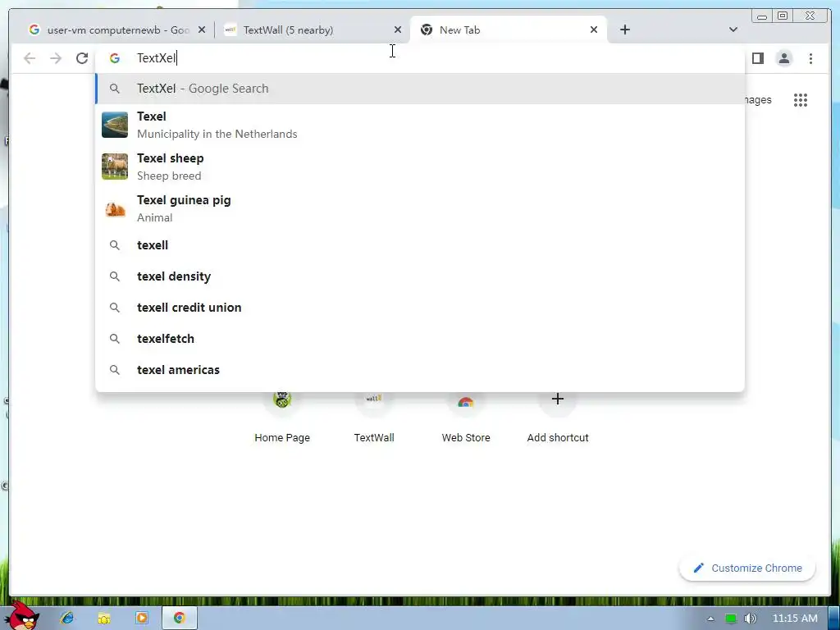
Task: Select the texel americas suggestion
Action: coord(420,370)
